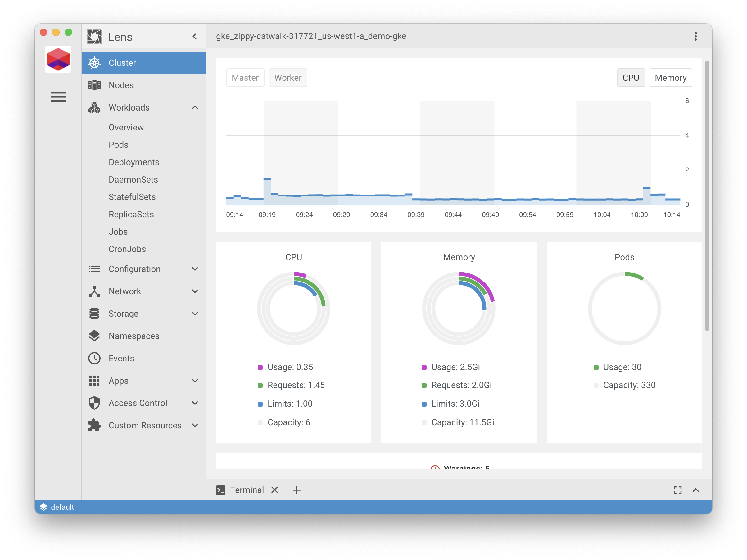Screen dimensions: 747x560
Task: Collapse the Workloads section
Action: 195,107
